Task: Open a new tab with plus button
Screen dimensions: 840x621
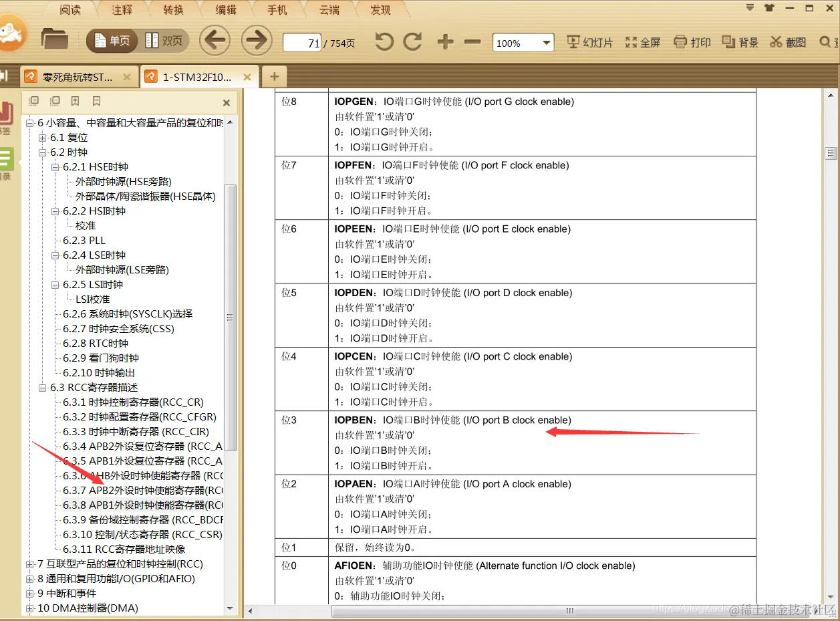Action: tap(274, 77)
